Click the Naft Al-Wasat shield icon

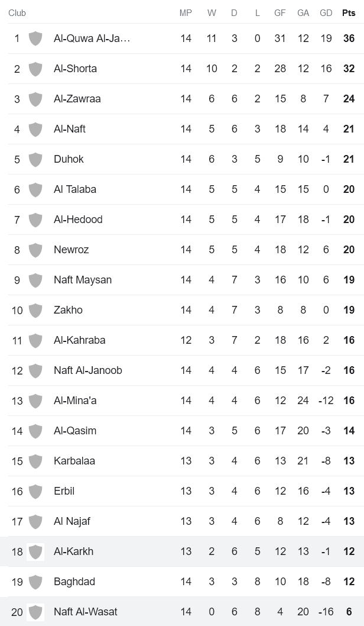[x=35, y=612]
